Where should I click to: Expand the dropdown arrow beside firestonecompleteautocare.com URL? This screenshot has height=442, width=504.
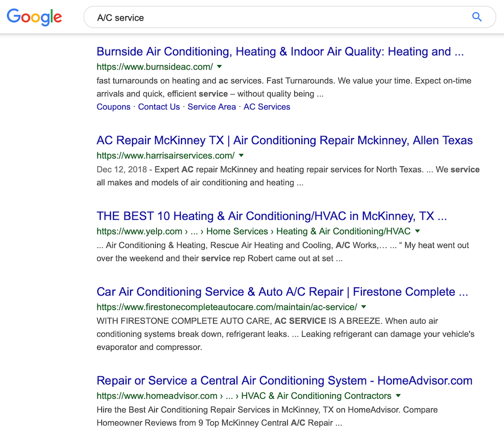click(363, 307)
